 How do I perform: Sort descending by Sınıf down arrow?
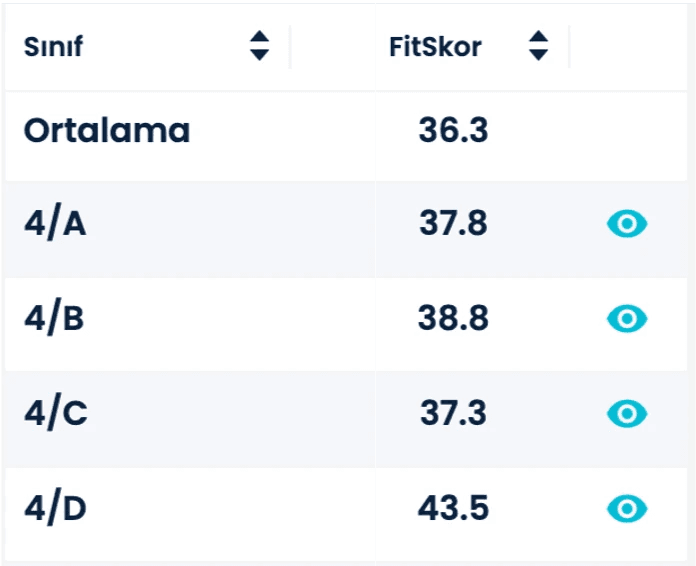tap(259, 54)
